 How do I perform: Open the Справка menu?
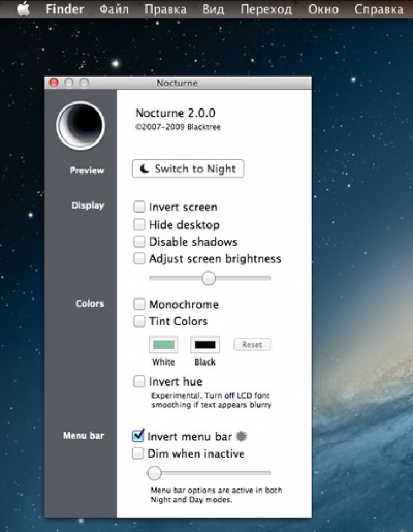pyautogui.click(x=378, y=9)
